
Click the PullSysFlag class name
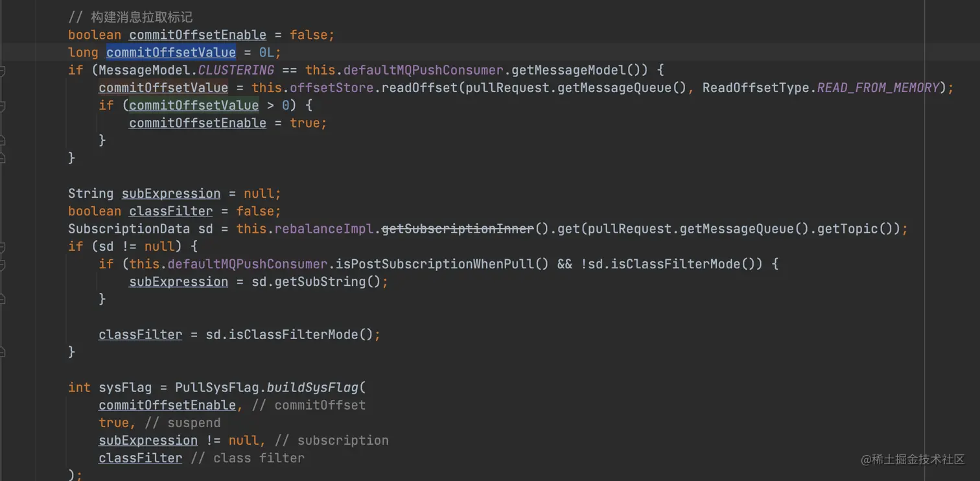[217, 388]
